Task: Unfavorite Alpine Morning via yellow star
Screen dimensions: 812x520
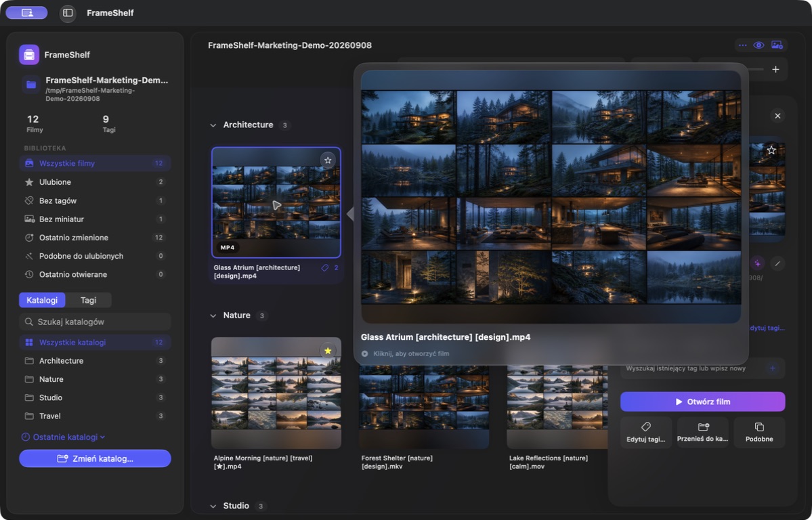Action: point(328,351)
